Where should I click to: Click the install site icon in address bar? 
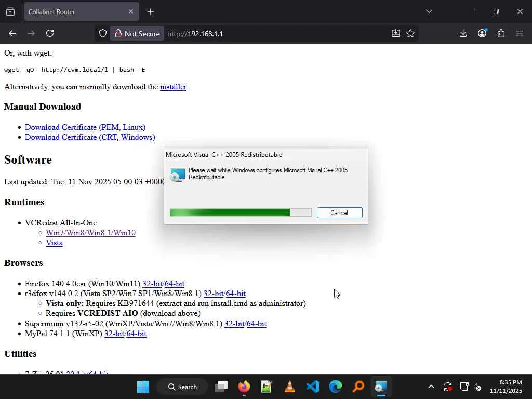point(395,33)
